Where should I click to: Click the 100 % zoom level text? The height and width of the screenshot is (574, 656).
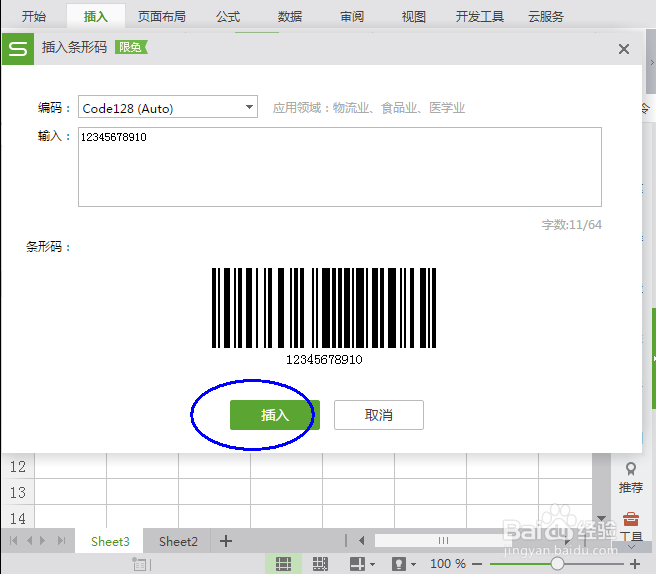[448, 564]
